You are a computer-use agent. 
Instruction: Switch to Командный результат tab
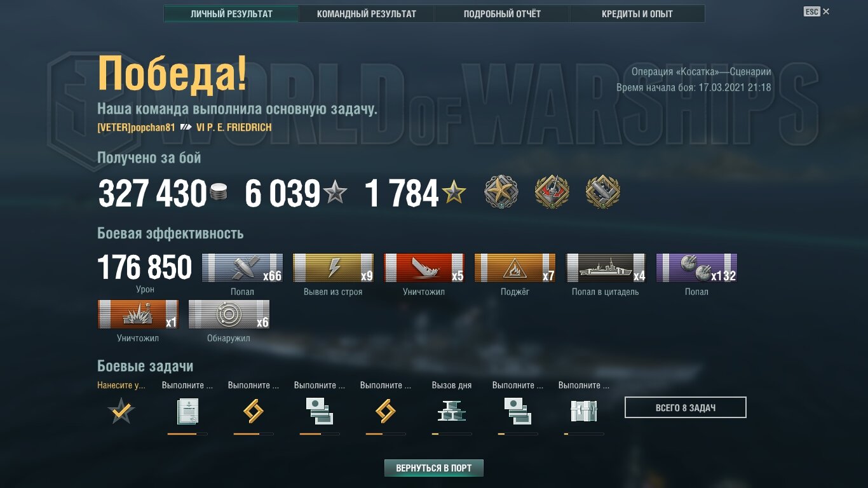tap(367, 13)
